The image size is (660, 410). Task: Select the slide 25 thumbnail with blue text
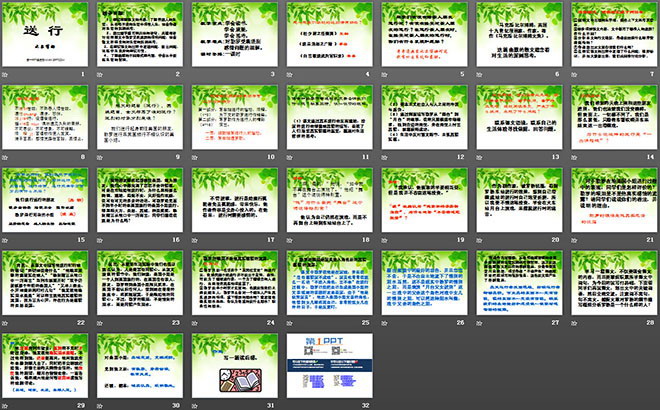pyautogui.click(x=330, y=283)
